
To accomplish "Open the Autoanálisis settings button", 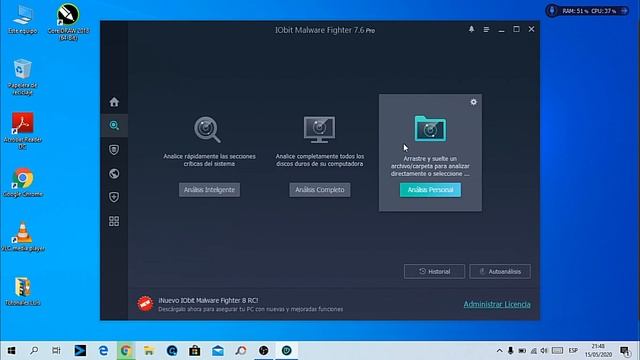I will 500,271.
